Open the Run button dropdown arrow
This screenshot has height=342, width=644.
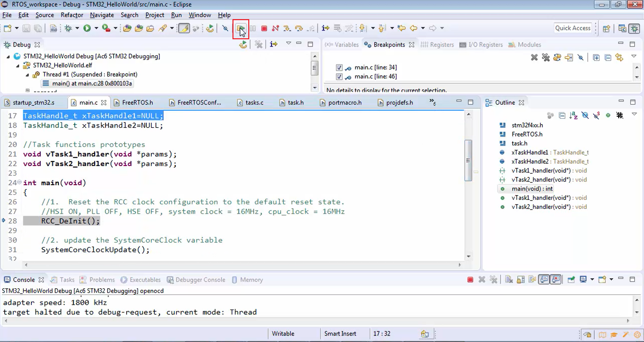pyautogui.click(x=96, y=28)
